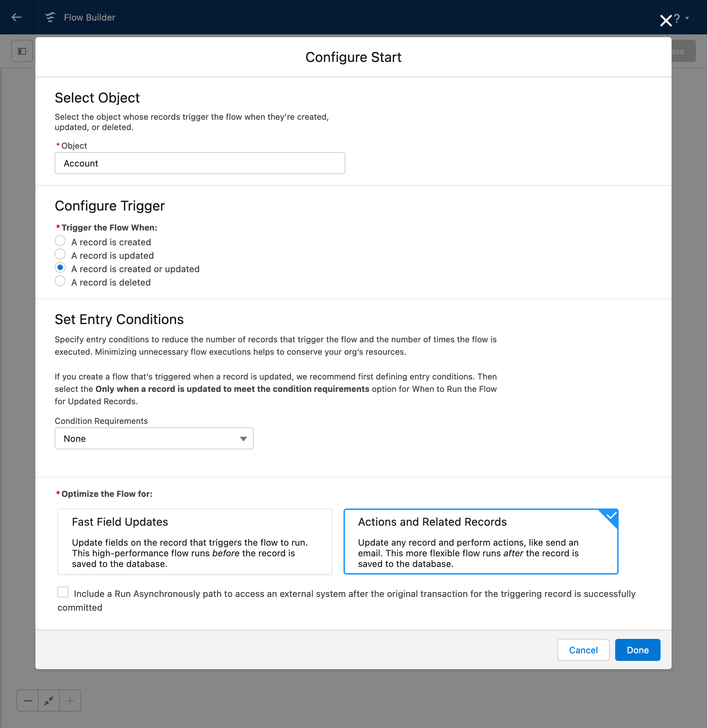Click the Account object field
Viewport: 707px width, 728px height.
point(199,163)
